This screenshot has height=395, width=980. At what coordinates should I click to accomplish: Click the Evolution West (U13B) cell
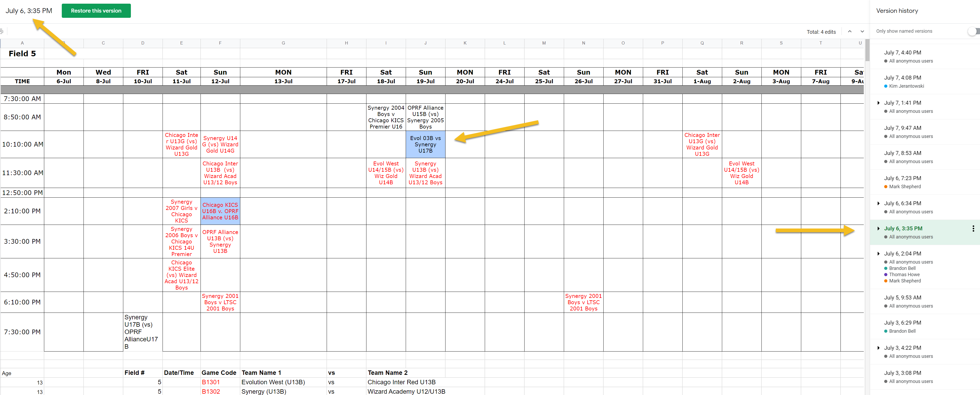283,382
